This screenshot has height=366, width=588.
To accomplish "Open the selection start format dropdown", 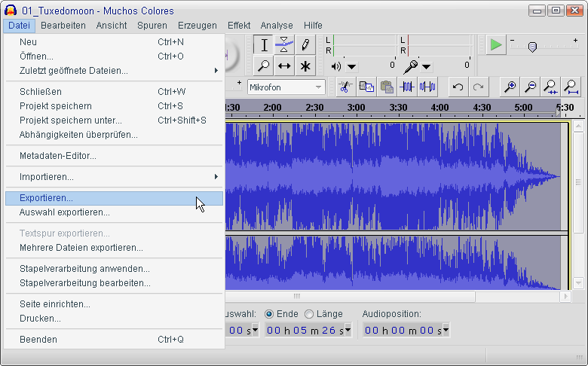I will point(256,330).
